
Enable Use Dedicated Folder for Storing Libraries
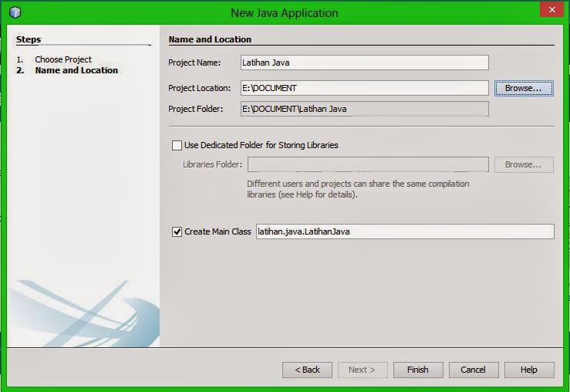(177, 145)
